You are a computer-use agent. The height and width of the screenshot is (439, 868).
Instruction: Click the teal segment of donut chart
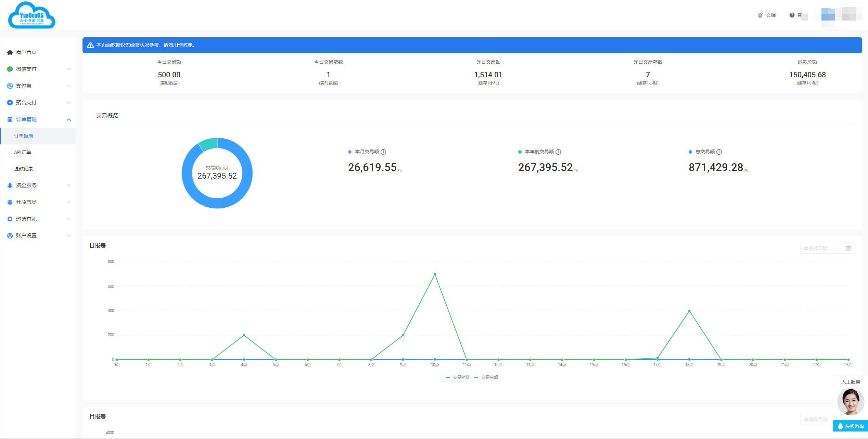tap(209, 144)
